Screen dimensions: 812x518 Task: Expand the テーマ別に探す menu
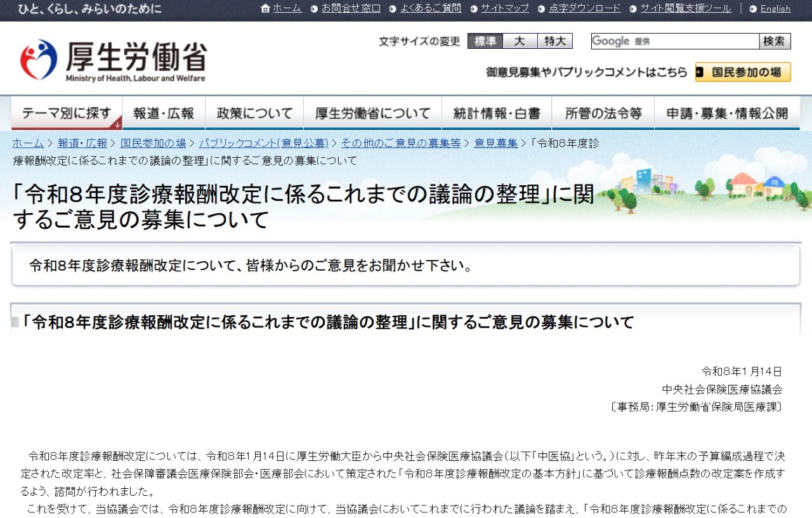(67, 113)
